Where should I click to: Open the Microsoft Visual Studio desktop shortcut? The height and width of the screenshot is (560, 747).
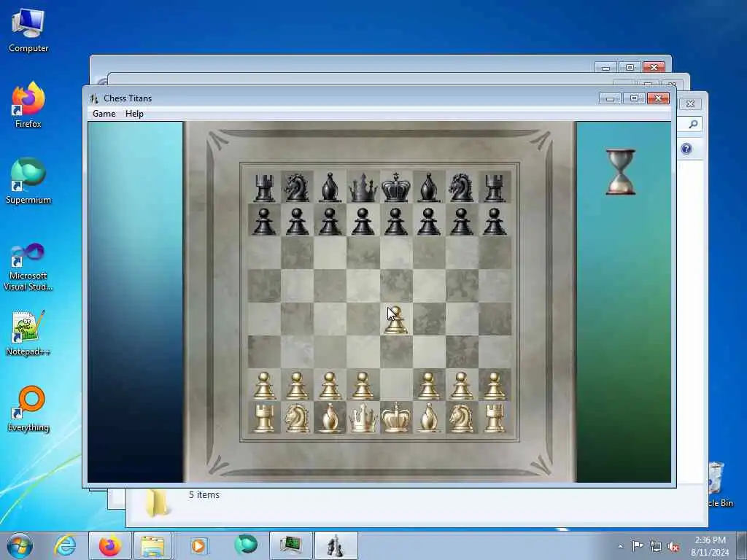pyautogui.click(x=28, y=267)
